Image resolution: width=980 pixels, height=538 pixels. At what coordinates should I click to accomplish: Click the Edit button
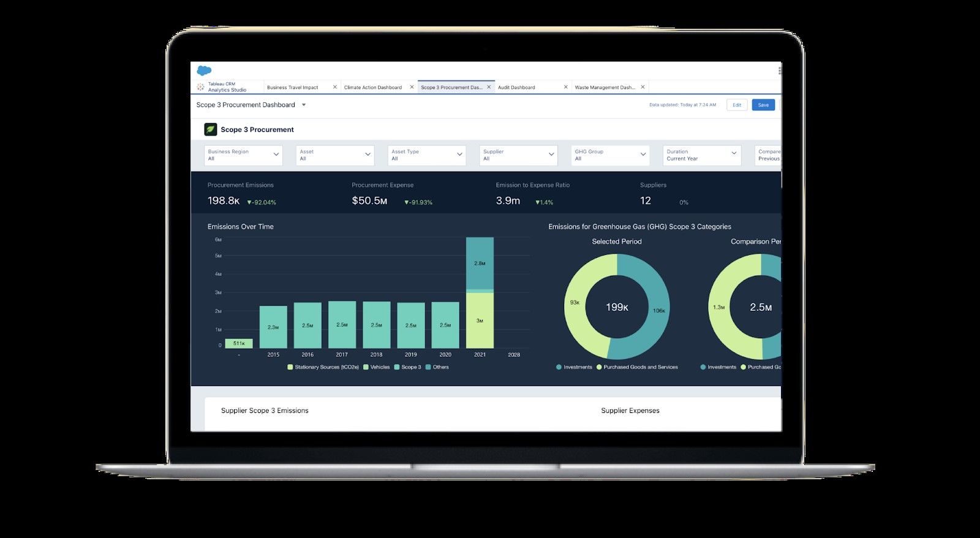coord(737,105)
